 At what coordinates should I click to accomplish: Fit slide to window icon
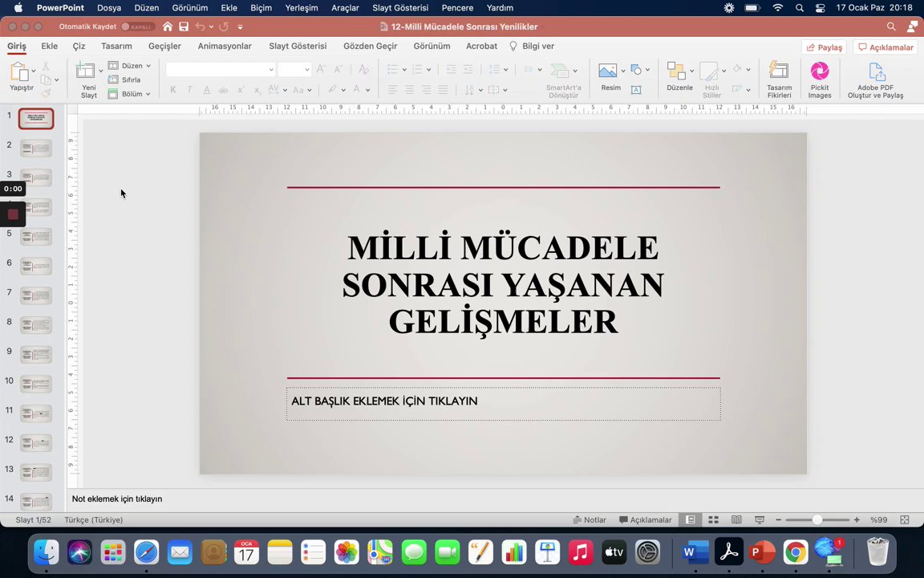905,519
